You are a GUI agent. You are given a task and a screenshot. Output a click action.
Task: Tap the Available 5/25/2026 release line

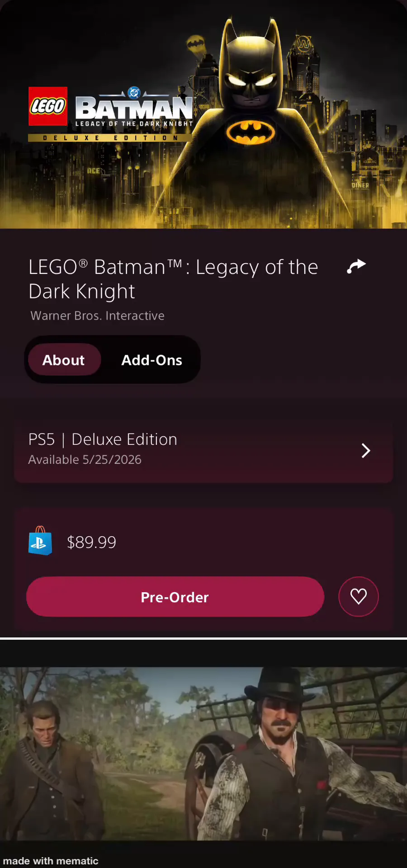[x=85, y=460]
